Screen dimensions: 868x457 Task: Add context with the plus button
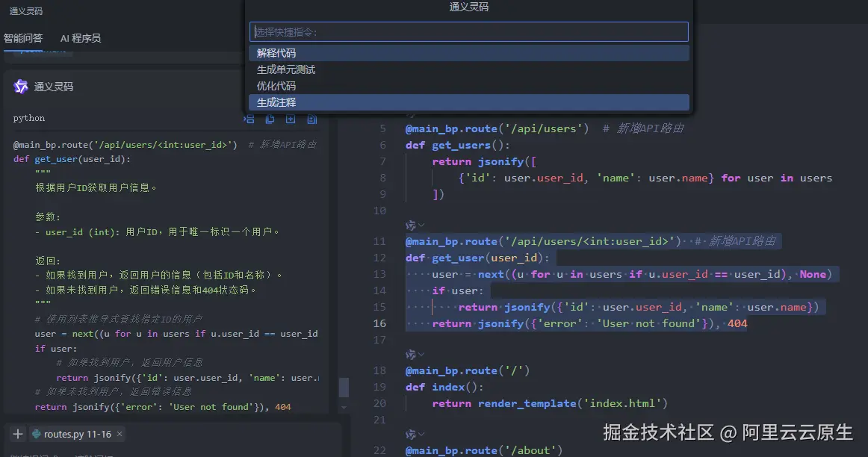pyautogui.click(x=18, y=434)
